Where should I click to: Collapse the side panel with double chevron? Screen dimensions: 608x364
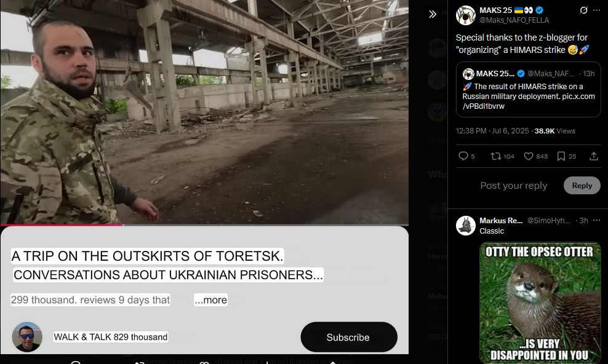click(x=433, y=14)
